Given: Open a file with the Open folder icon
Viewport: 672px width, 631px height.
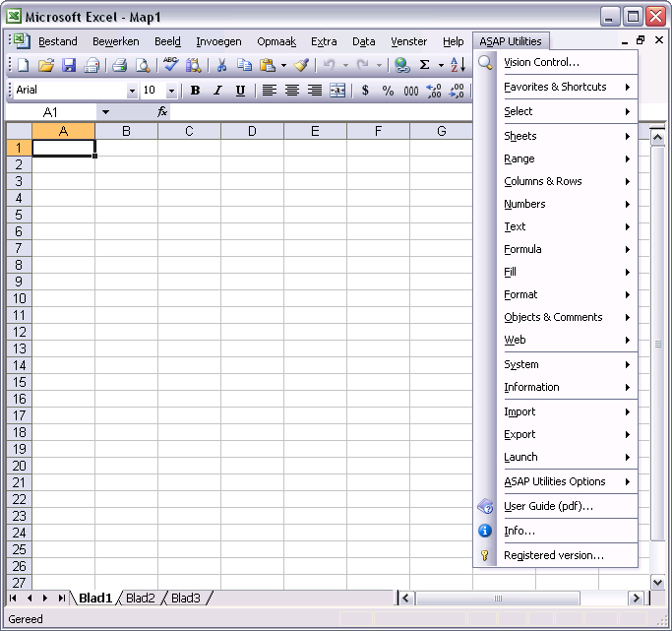Looking at the screenshot, I should [46, 65].
